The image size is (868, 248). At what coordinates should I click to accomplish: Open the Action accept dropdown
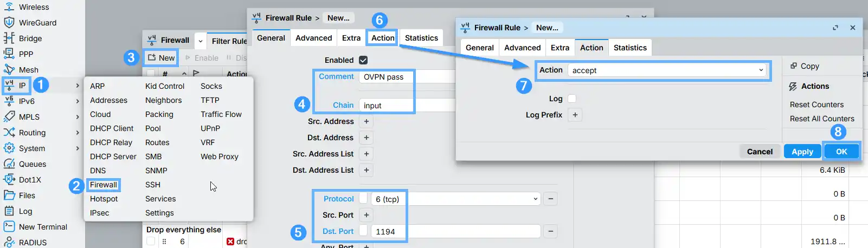(x=761, y=70)
